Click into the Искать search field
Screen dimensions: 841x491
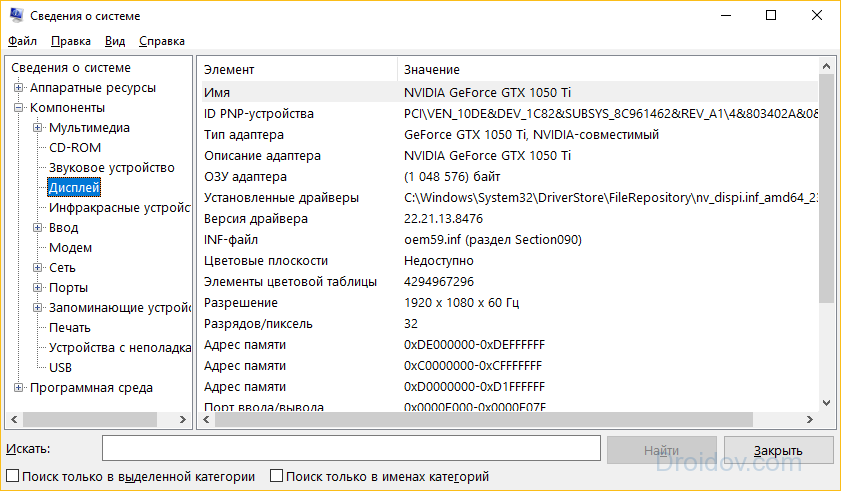click(351, 448)
